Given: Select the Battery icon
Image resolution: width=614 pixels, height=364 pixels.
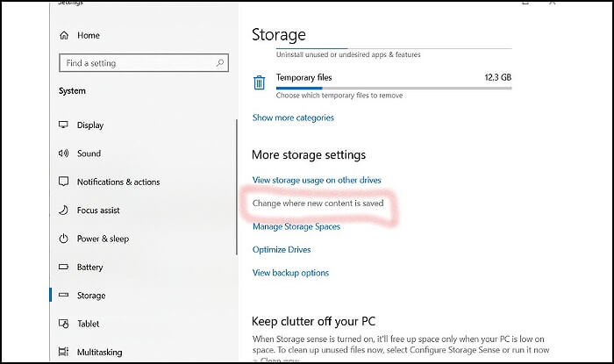Looking at the screenshot, I should tap(64, 268).
